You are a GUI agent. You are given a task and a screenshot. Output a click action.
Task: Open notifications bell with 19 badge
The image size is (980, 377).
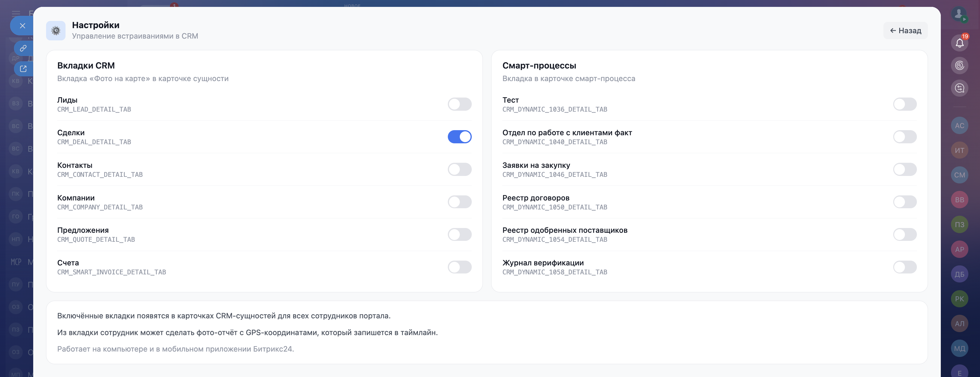[959, 43]
